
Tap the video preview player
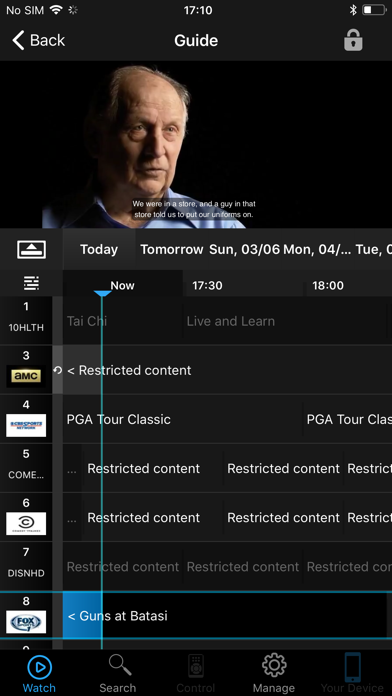coord(196,145)
